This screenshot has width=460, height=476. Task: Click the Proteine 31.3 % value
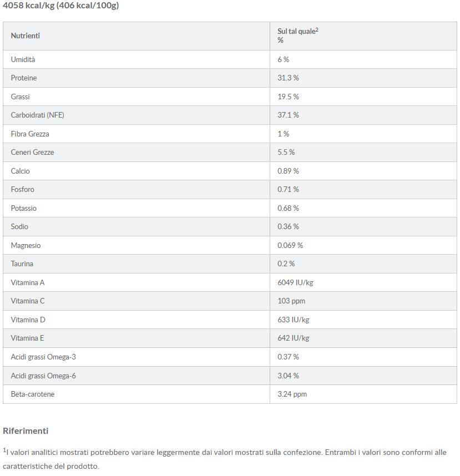click(288, 78)
